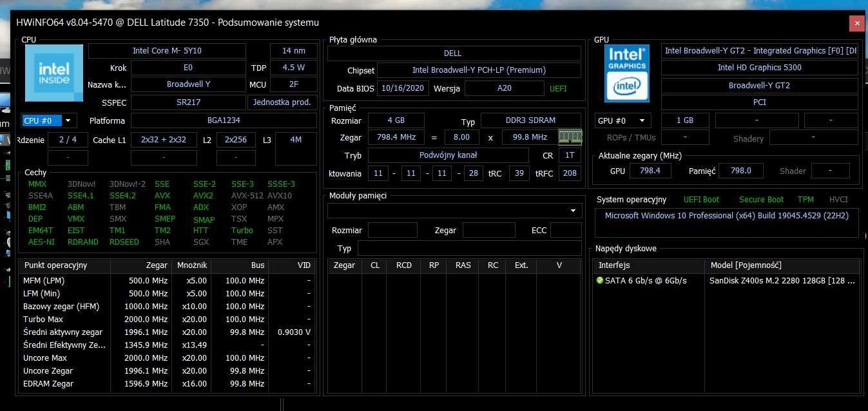Click the tRFC value 208
This screenshot has width=868, height=411.
pos(570,173)
